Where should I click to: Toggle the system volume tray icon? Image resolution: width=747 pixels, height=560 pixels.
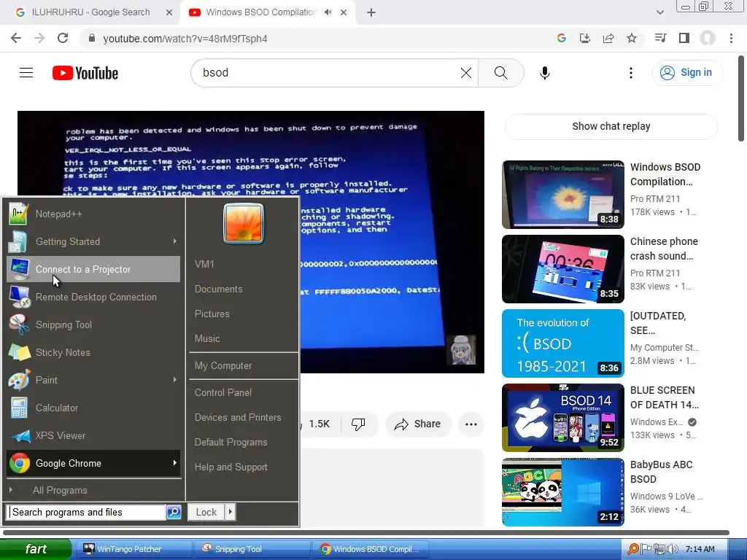click(672, 549)
